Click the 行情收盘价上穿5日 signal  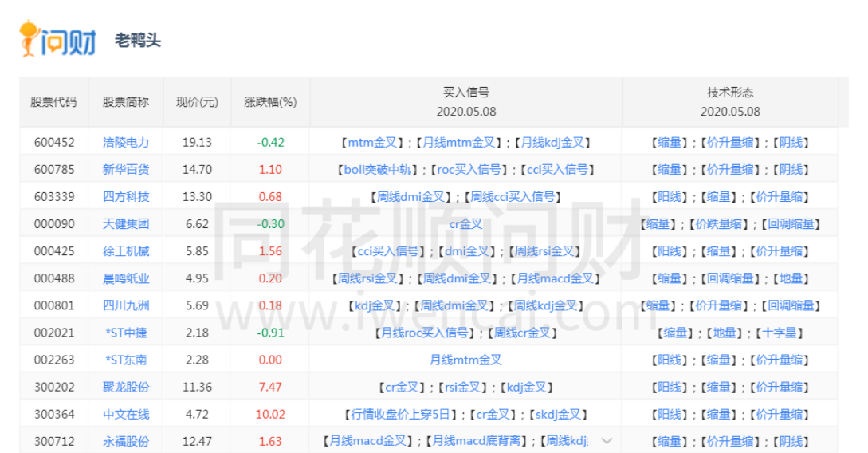[x=403, y=414]
